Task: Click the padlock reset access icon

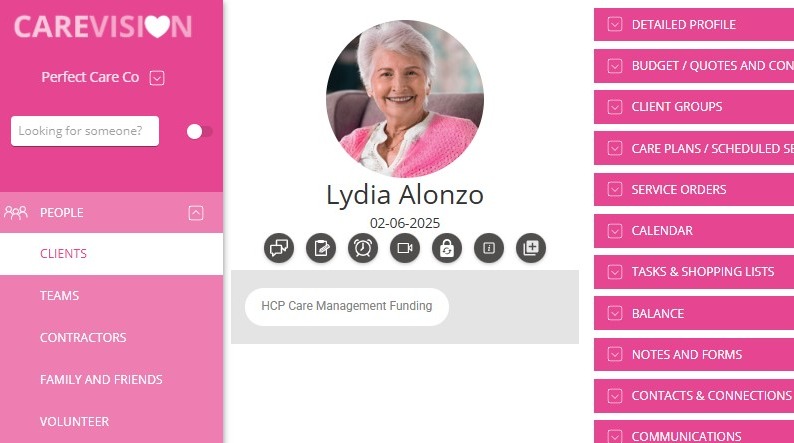Action: 447,248
